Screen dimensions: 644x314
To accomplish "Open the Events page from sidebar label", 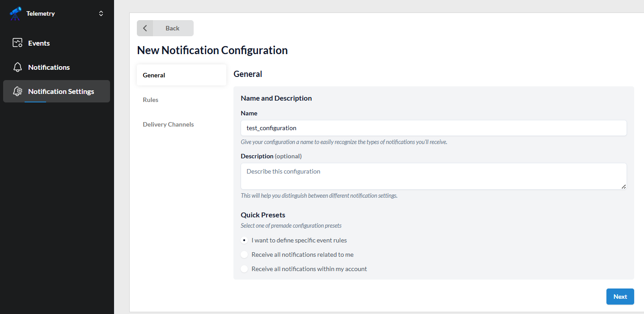I will click(x=39, y=43).
